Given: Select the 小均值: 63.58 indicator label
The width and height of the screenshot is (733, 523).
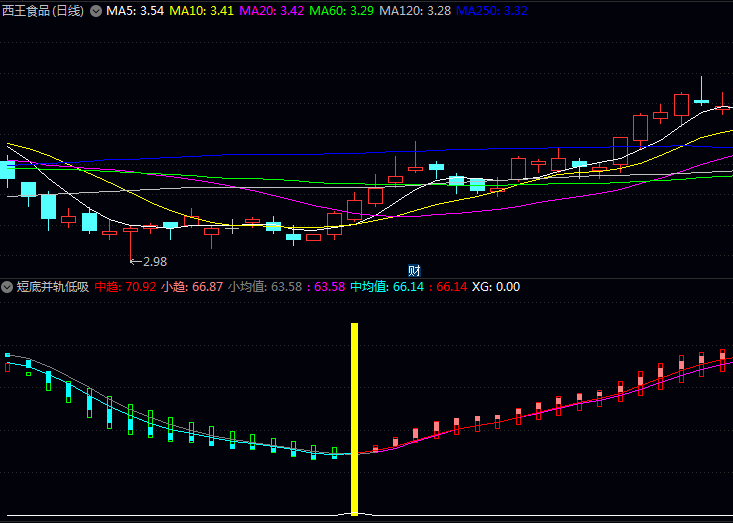Looking at the screenshot, I should [x=264, y=287].
